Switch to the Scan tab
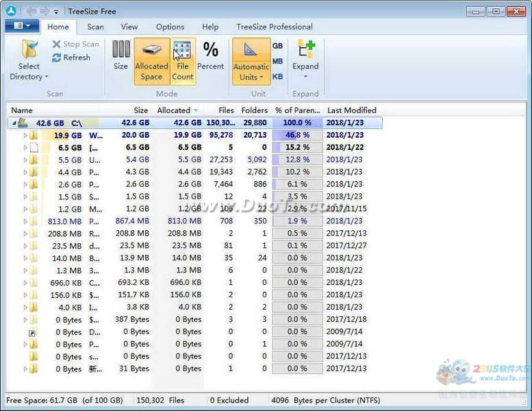Image resolution: width=532 pixels, height=411 pixels. [x=95, y=27]
